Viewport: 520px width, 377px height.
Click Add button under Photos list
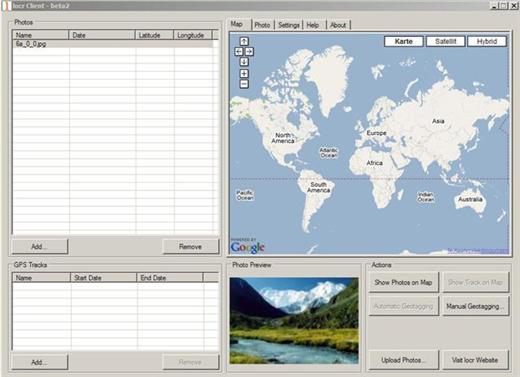40,247
